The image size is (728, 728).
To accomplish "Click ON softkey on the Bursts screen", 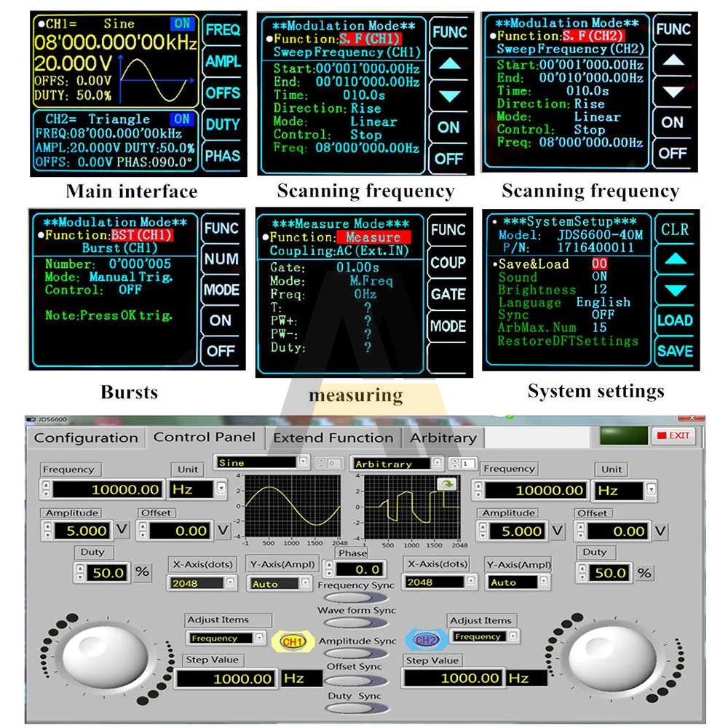I will coord(221,320).
